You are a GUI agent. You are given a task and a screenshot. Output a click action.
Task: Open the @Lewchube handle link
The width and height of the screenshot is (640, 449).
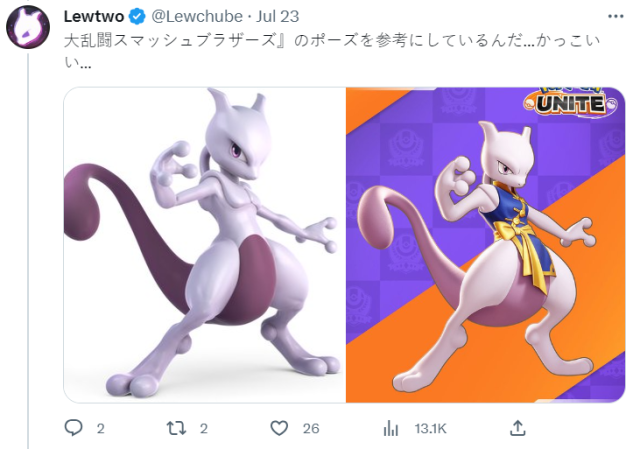(x=197, y=17)
